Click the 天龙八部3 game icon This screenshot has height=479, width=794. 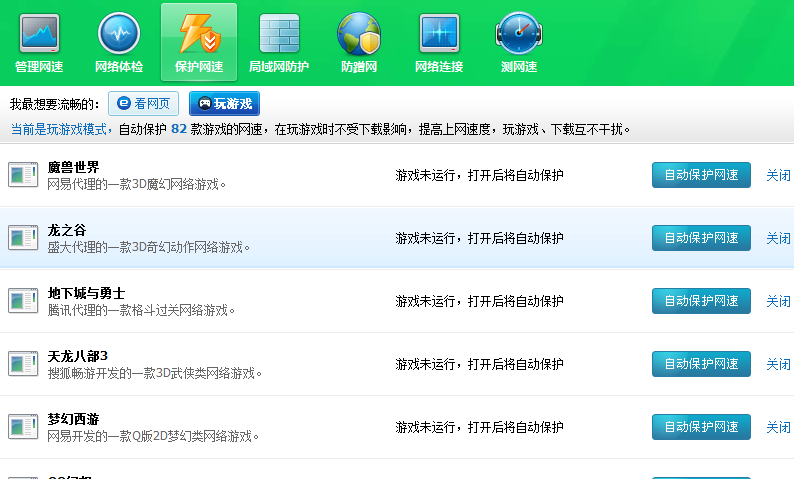(23, 364)
